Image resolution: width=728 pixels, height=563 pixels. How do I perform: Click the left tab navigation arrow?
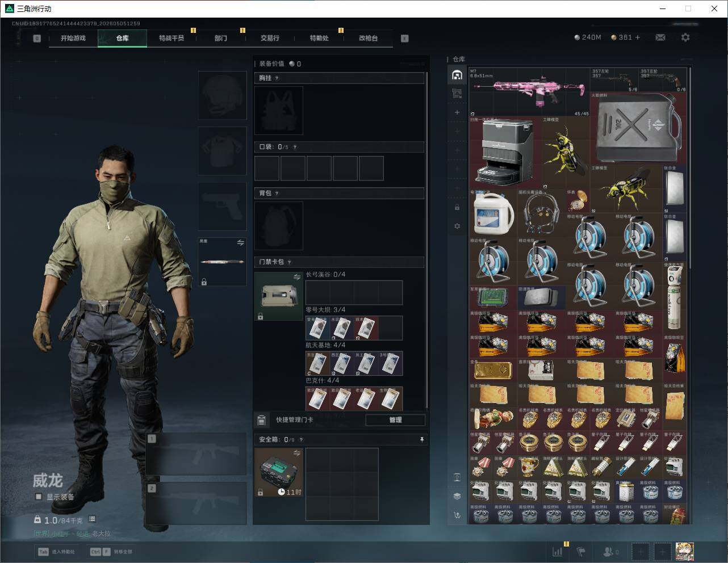click(x=37, y=39)
